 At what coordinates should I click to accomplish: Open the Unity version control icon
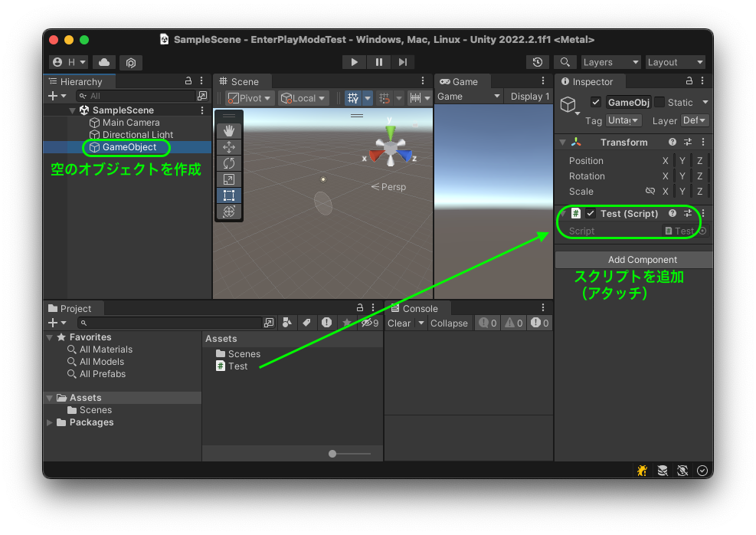(131, 62)
